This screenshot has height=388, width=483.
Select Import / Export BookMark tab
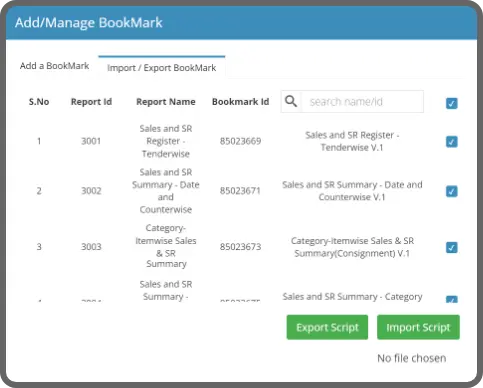pyautogui.click(x=162, y=68)
